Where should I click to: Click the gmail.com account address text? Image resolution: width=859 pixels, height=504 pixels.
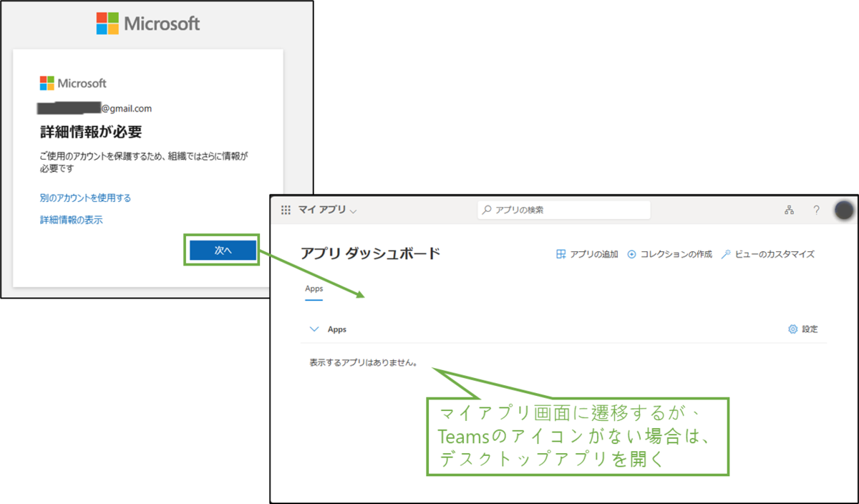pyautogui.click(x=96, y=109)
